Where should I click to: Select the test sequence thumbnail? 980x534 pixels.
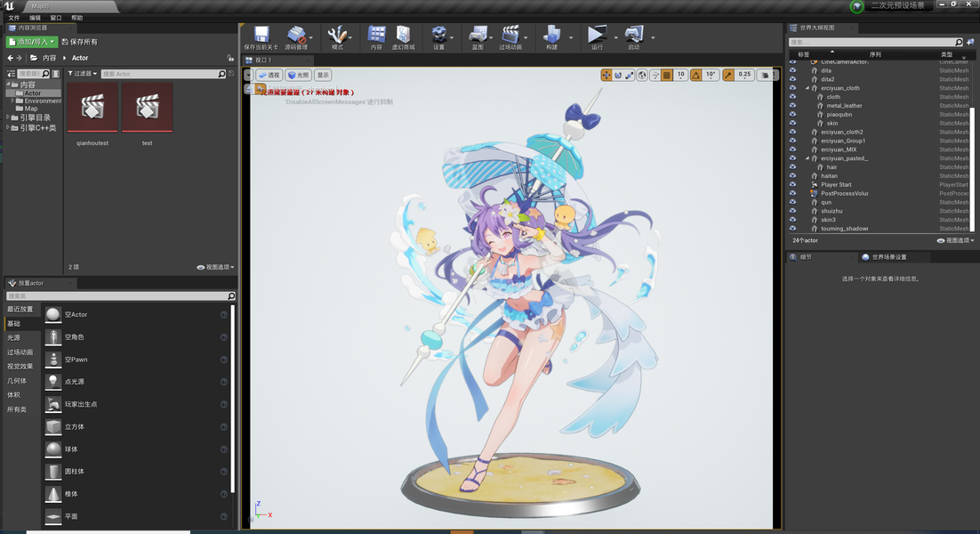[147, 107]
